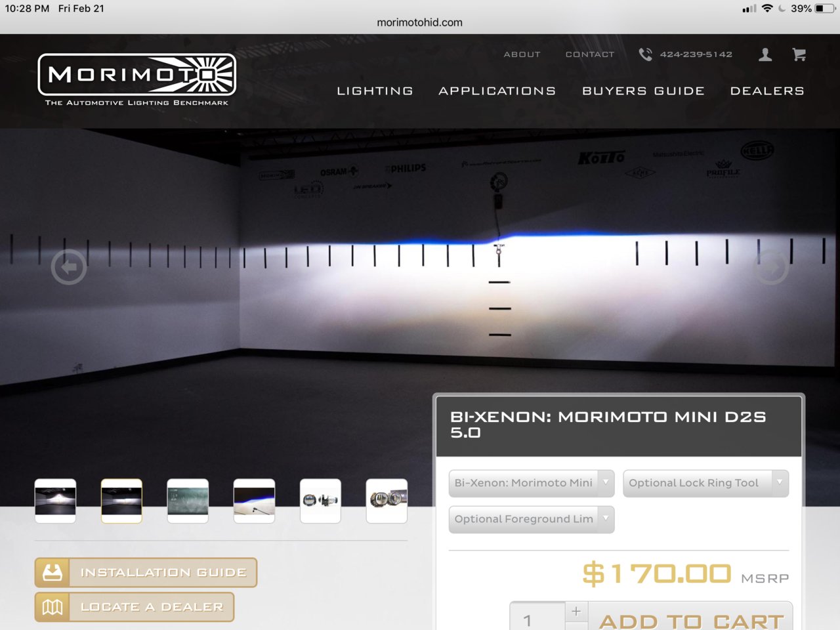
Task: Expand the Optional Lock Ring Tool dropdown
Action: 705,483
